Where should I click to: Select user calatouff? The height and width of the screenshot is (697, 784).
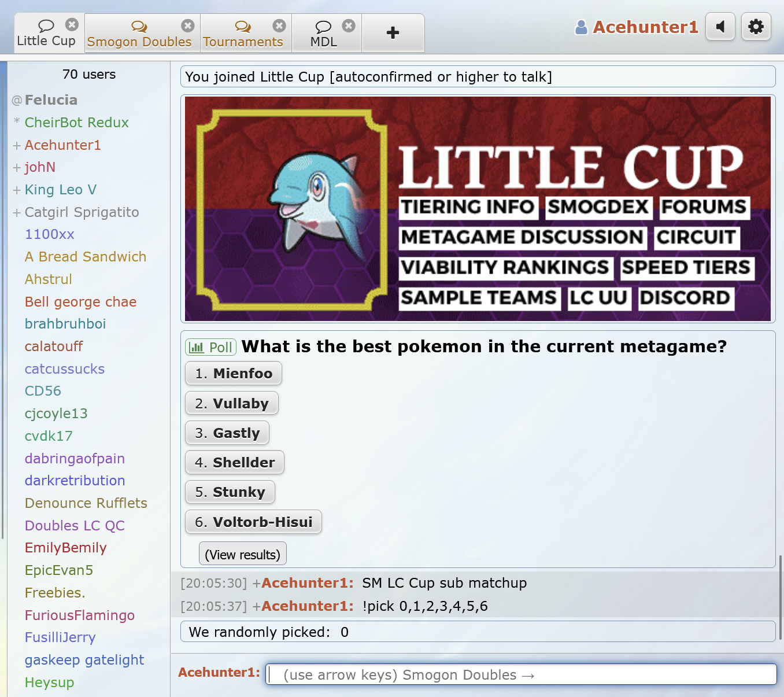[x=54, y=346]
